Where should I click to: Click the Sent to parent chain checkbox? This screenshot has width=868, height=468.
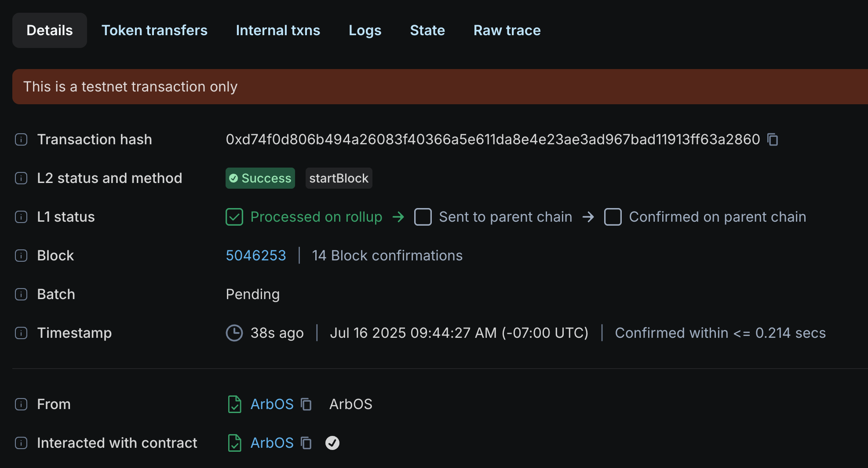click(423, 217)
